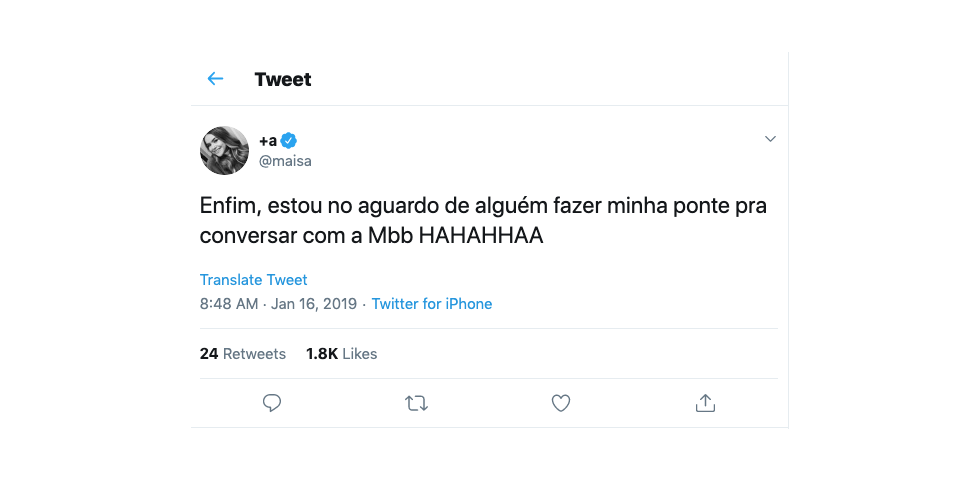Screen dimensions: 980x480
Task: View the 24 Retweets list
Action: coord(242,354)
